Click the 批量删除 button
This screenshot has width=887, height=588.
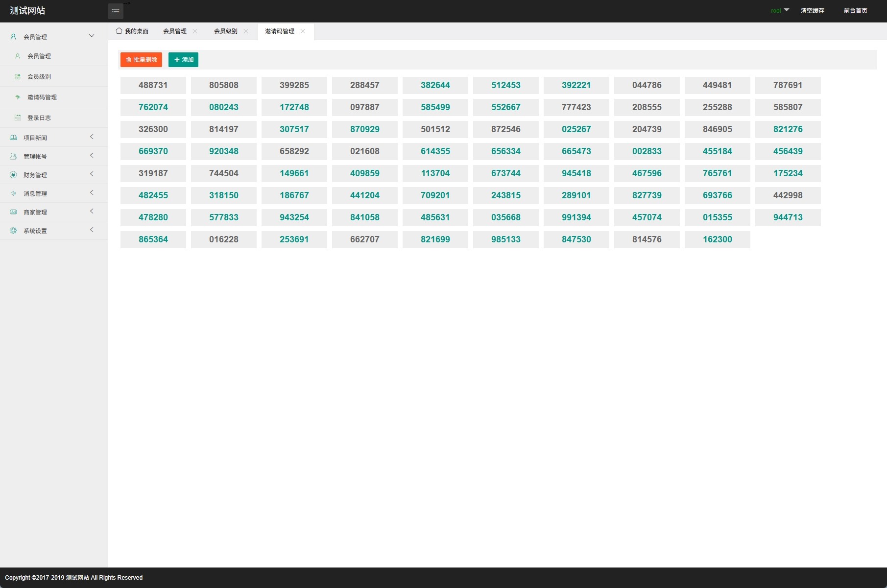tap(141, 60)
